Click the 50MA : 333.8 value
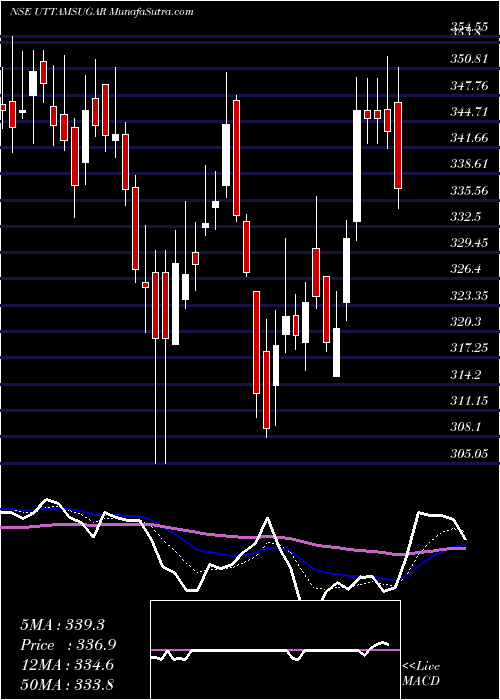Viewport: 500px width, 700px height. click(66, 686)
